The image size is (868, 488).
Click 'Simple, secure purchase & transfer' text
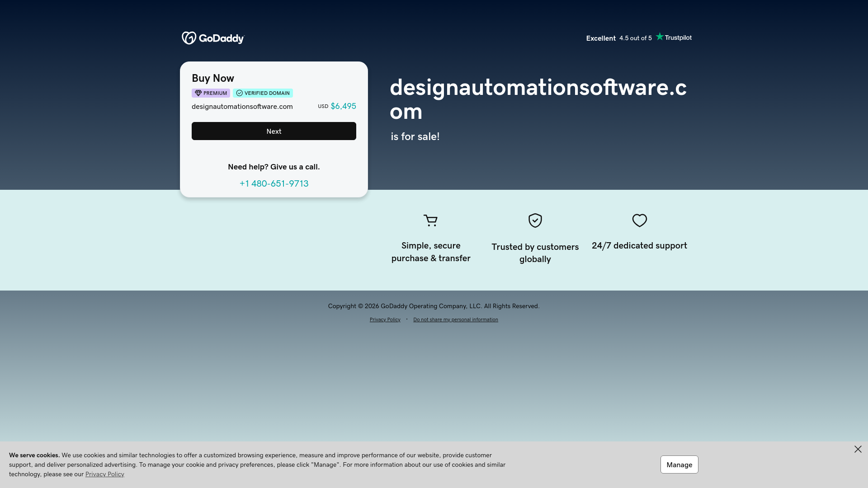[431, 252]
